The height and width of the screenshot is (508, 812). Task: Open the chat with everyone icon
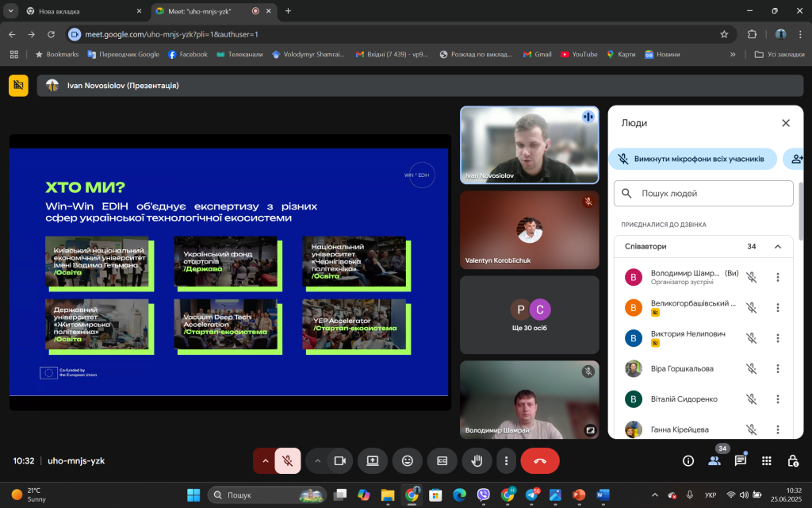(x=741, y=461)
